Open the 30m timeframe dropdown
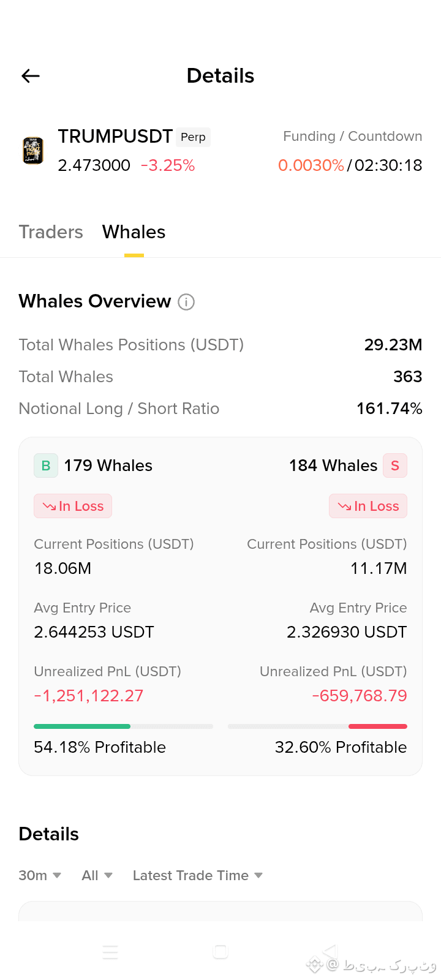Screen dimensions: 441x980 [x=40, y=875]
